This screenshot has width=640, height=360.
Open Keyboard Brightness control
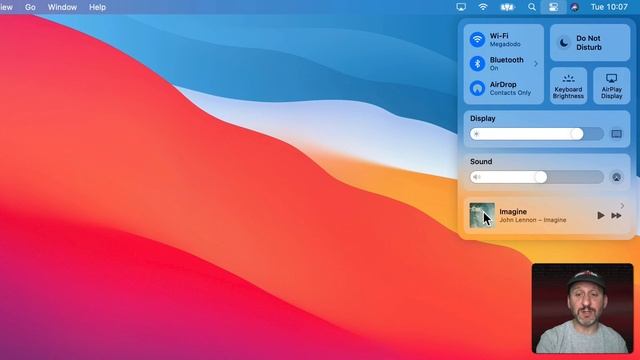[568, 86]
